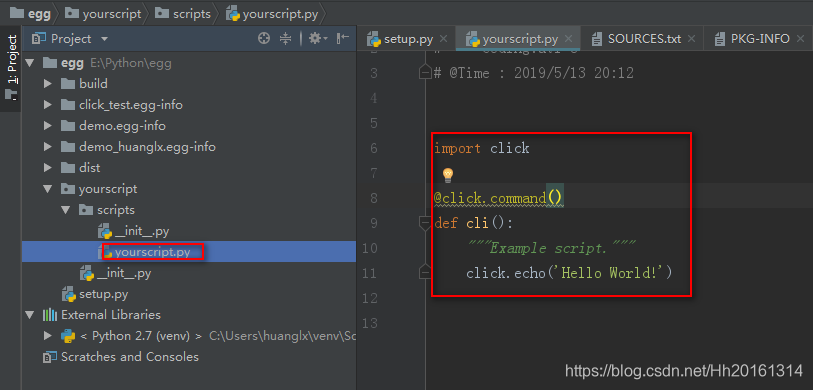Click the egg root folder icon
The height and width of the screenshot is (390, 813).
click(50, 63)
